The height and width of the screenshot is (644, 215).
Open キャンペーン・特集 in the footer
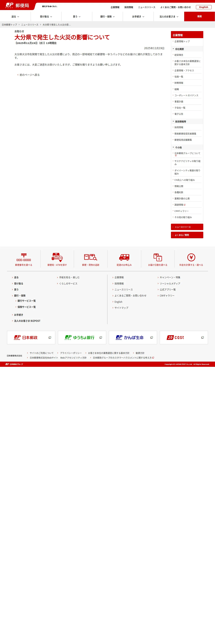pos(170,278)
